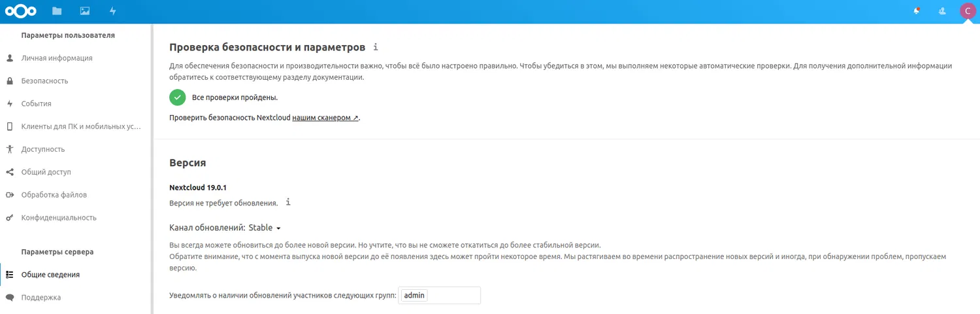This screenshot has height=314, width=980.
Task: Click the lock icon beside Безопасность
Action: [10, 81]
